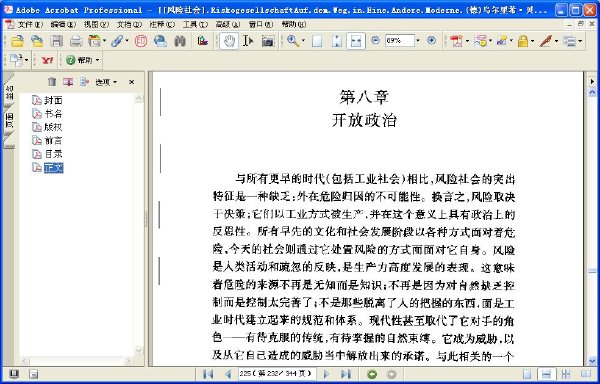Image resolution: width=600 pixels, height=384 pixels.
Task: Print the document with the printer icon
Action: [x=76, y=41]
